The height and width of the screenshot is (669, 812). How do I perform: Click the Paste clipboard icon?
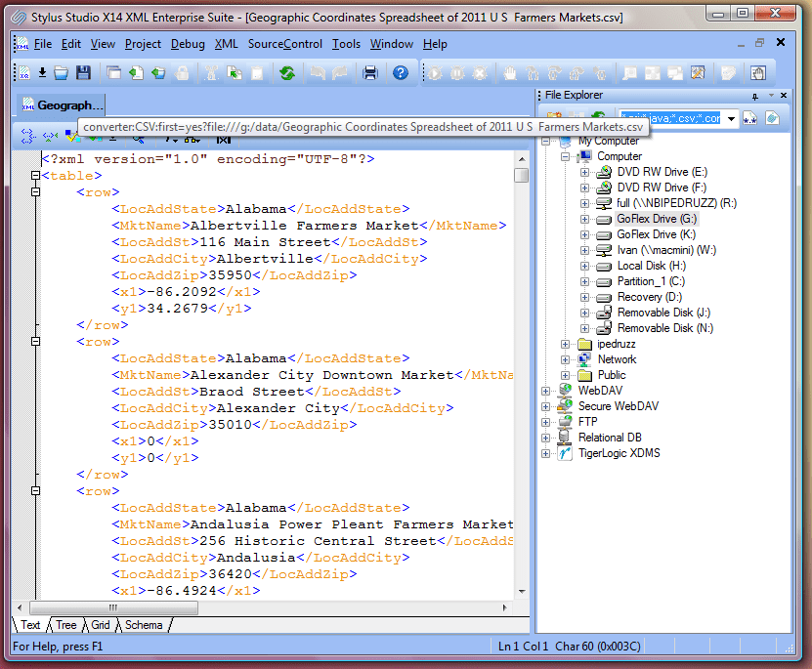tap(257, 73)
